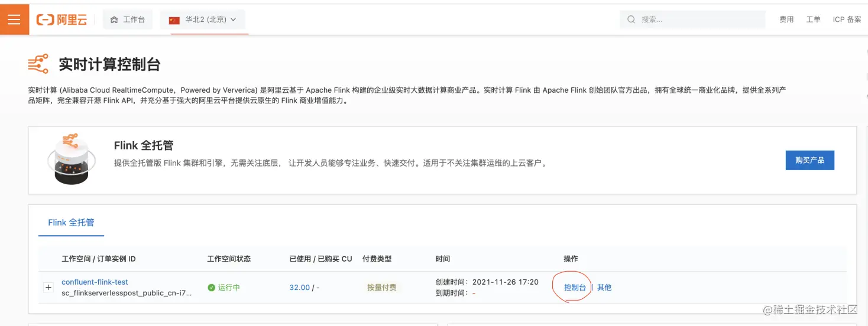868x326 pixels.
Task: Open the confluent-flink-test workspace link
Action: click(x=95, y=282)
